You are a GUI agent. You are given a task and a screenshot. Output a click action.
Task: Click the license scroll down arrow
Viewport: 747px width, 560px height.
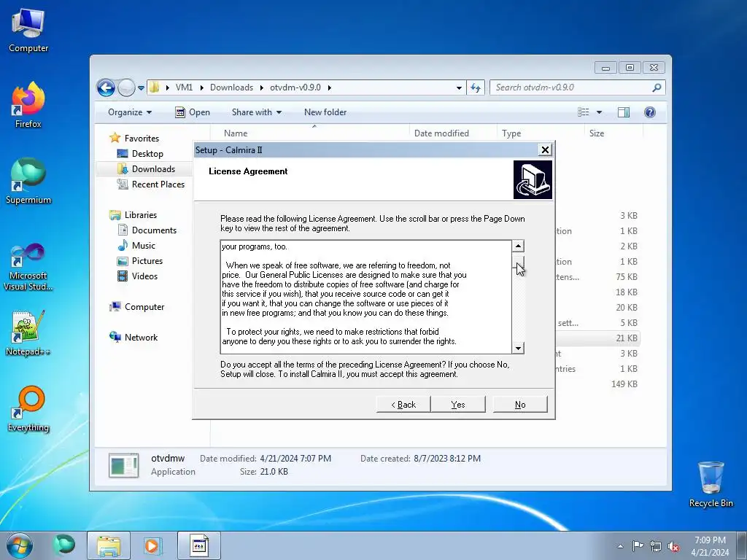pyautogui.click(x=518, y=348)
